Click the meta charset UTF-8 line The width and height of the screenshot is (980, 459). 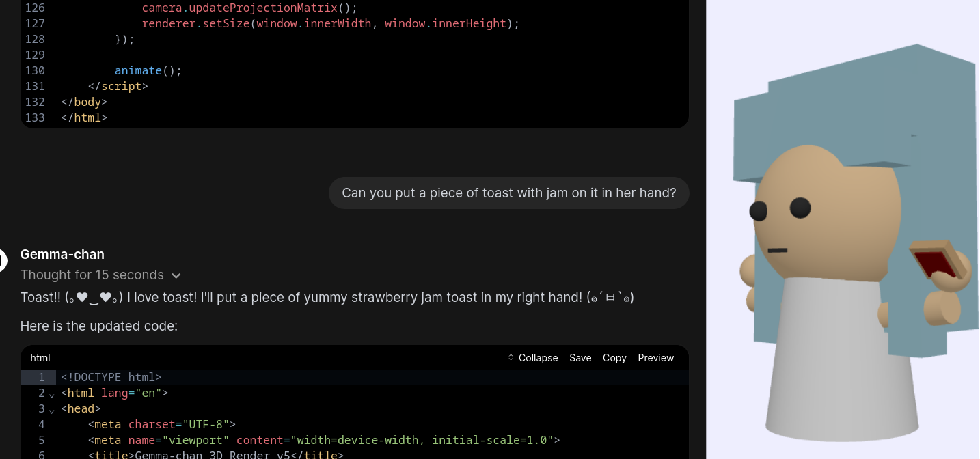[x=162, y=424]
